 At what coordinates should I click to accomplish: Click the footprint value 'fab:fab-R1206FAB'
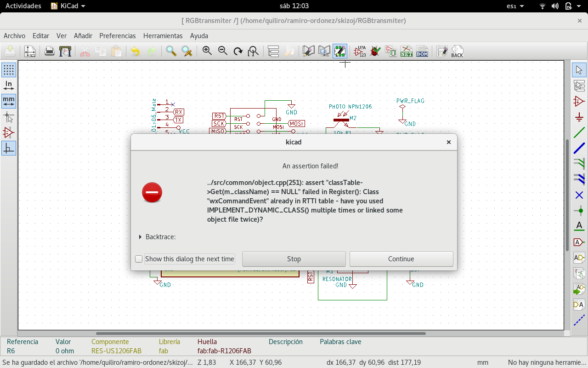click(x=224, y=351)
